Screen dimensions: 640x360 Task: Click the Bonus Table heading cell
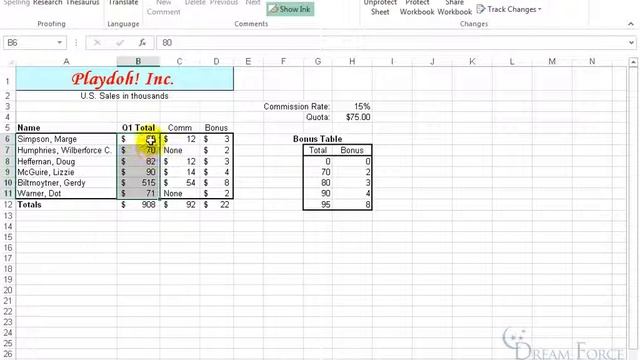[x=318, y=139]
